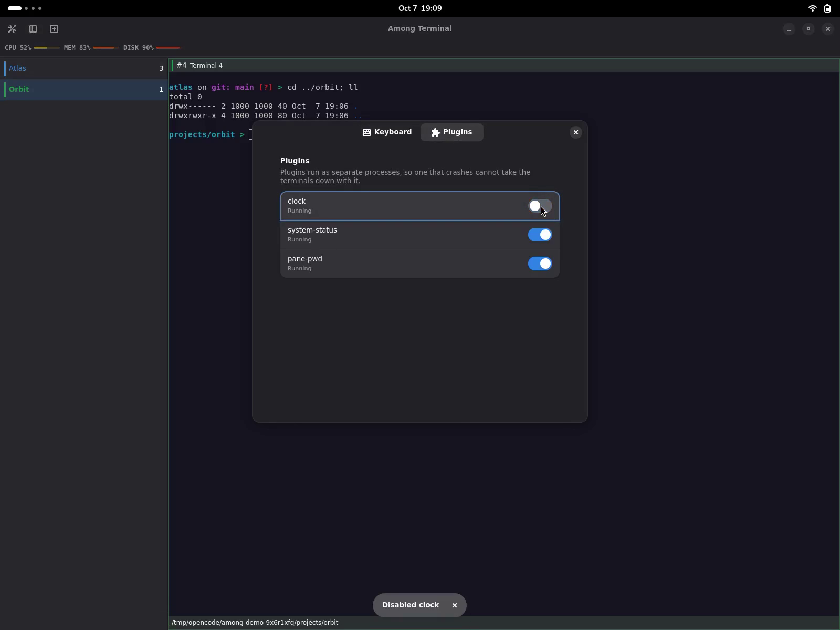The height and width of the screenshot is (630, 840).
Task: Disable the system-status plugin switch
Action: click(x=540, y=235)
